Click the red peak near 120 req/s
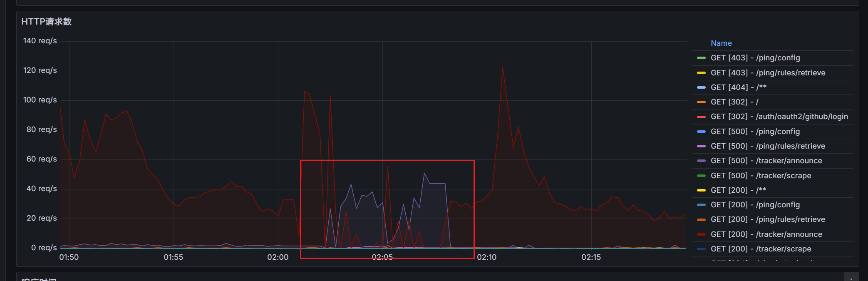 coord(502,67)
